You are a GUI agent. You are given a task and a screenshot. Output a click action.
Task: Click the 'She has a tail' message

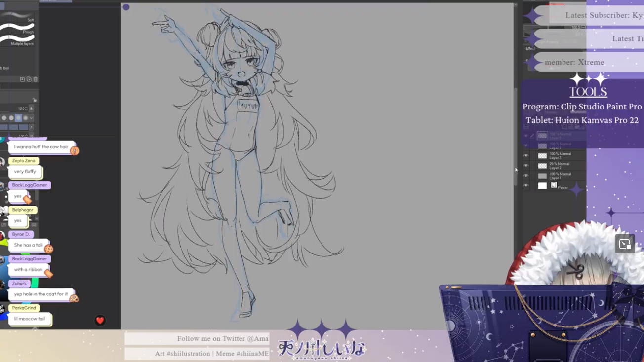(x=29, y=245)
